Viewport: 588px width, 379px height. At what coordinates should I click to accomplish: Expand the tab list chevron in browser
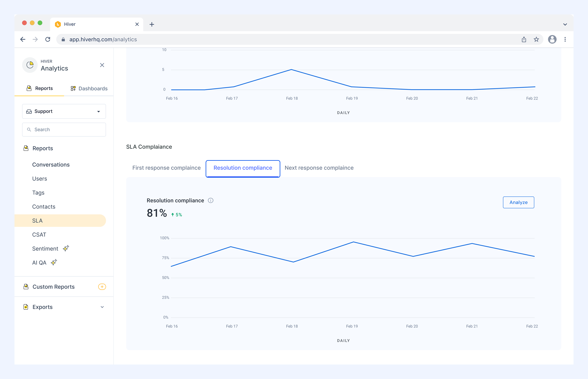565,24
